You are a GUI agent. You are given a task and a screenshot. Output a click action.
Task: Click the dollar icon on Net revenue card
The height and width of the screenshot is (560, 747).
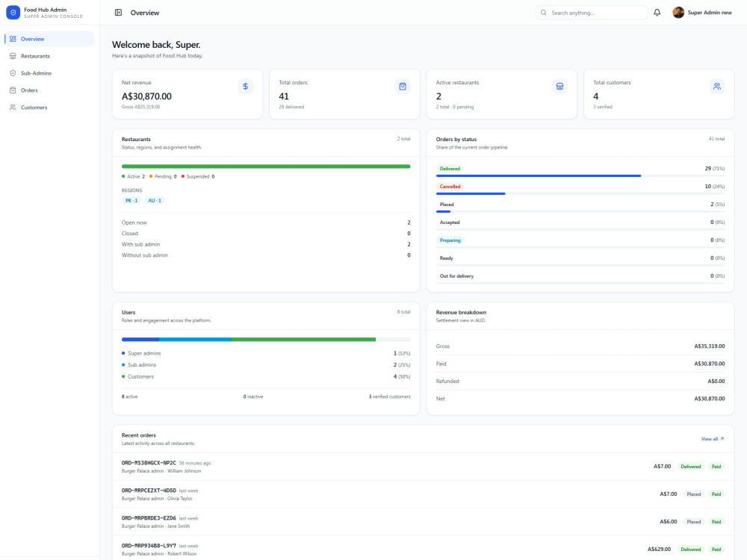(x=245, y=86)
